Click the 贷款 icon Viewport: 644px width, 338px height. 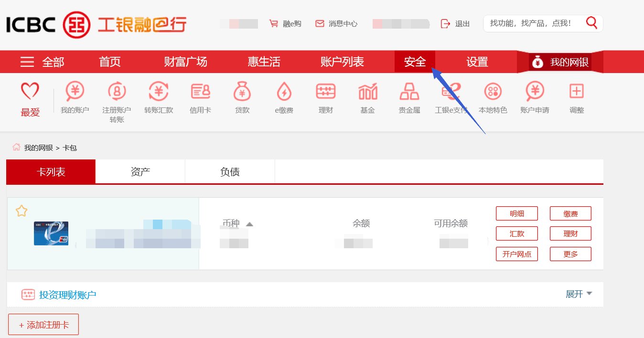[242, 98]
